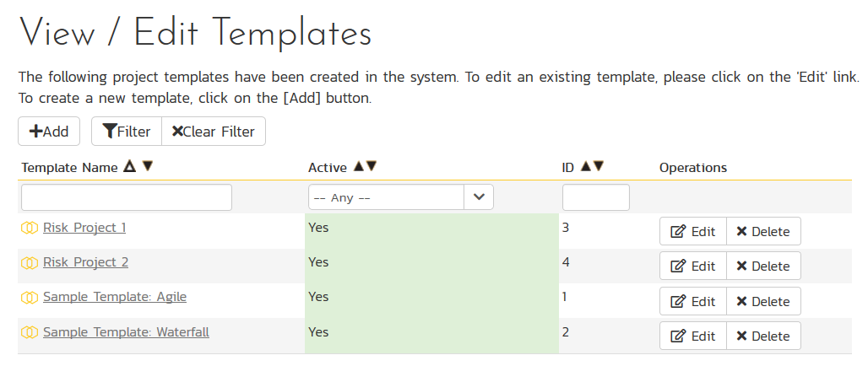Open Risk Project 1 template link

pyautogui.click(x=84, y=228)
